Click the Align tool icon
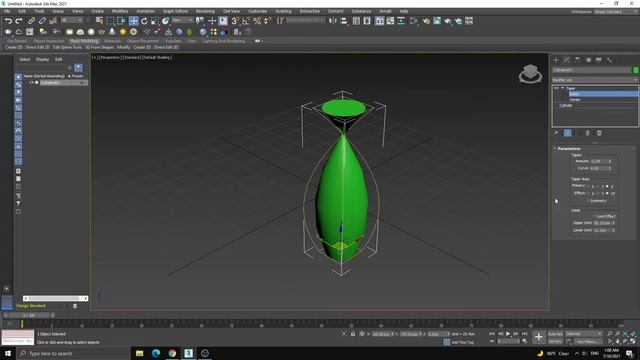This screenshot has width=640, height=360. [344, 21]
